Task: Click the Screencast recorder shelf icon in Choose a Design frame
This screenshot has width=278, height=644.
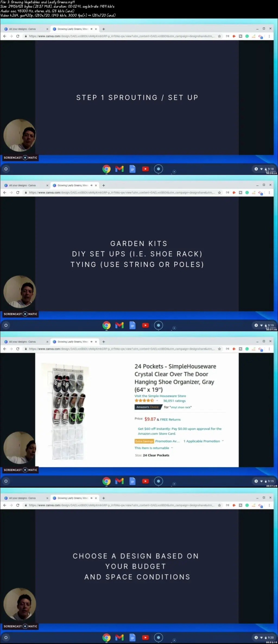Action: click(x=159, y=637)
